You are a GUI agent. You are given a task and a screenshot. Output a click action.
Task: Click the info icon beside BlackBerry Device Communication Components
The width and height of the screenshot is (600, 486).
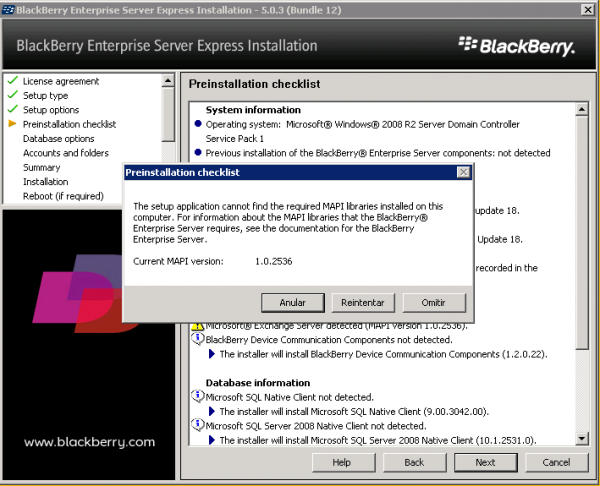click(x=197, y=339)
